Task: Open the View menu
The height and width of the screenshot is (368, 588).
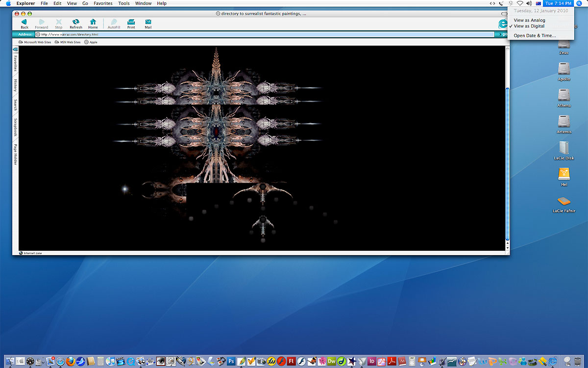Action: point(72,3)
